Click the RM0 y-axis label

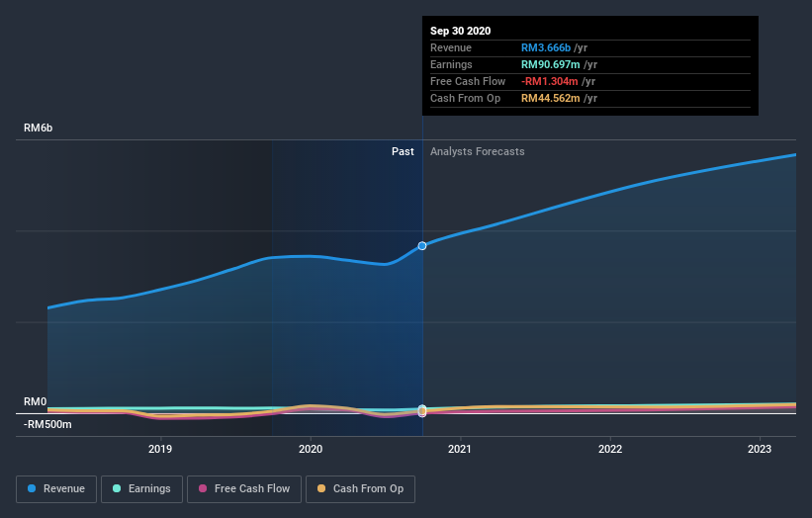coord(36,401)
